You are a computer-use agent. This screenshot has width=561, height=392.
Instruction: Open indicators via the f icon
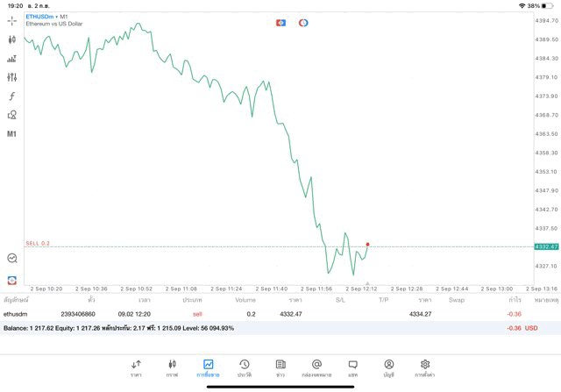[12, 96]
